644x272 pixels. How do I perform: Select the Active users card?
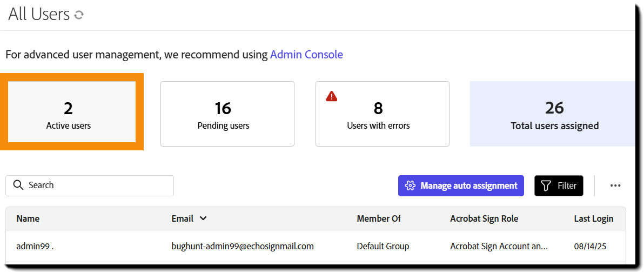coord(72,112)
